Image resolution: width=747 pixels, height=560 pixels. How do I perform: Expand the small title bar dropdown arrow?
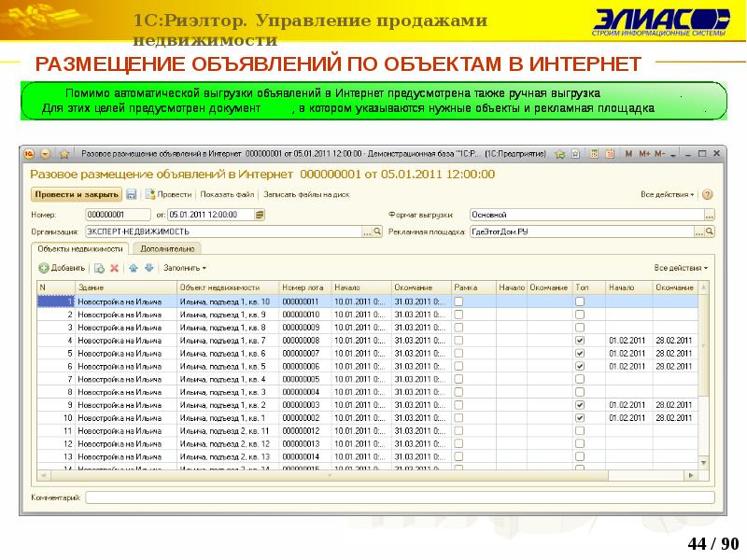coord(672,155)
